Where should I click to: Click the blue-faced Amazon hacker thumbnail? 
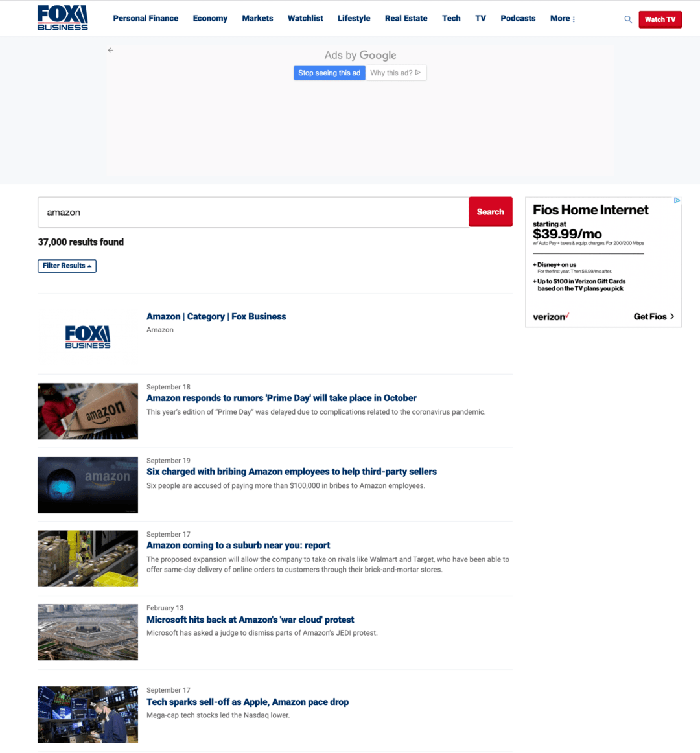click(x=87, y=485)
